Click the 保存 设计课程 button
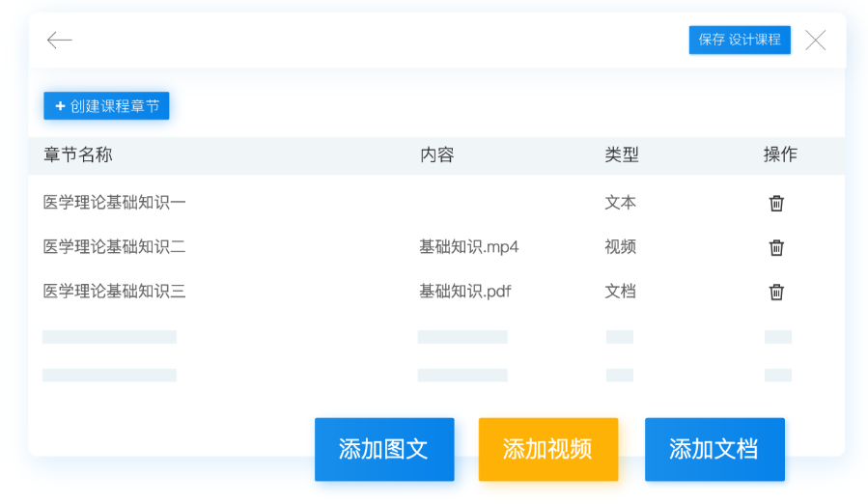Image resolution: width=868 pixels, height=504 pixels. coord(740,40)
